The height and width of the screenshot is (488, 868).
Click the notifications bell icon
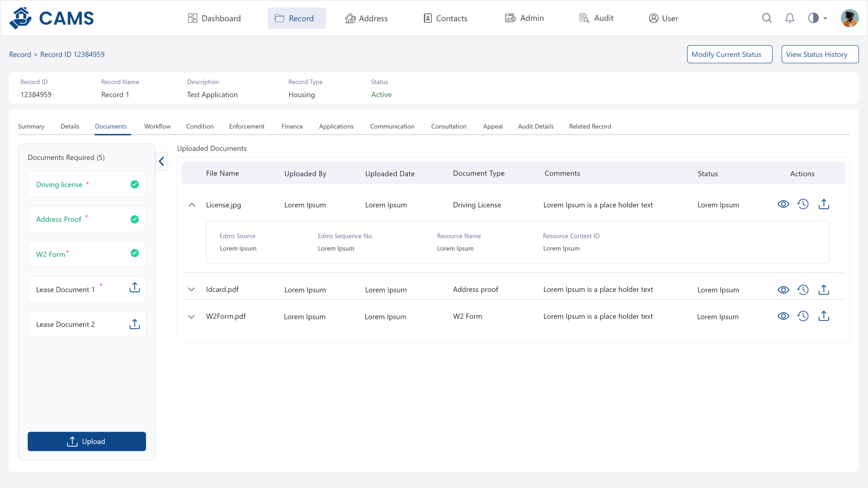[790, 18]
